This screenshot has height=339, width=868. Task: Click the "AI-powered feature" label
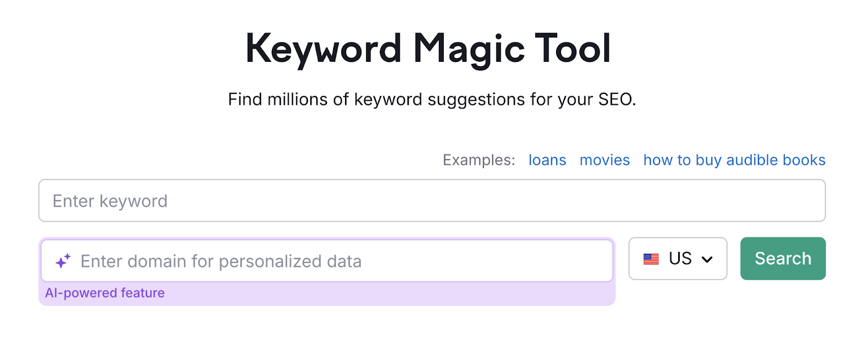click(105, 293)
